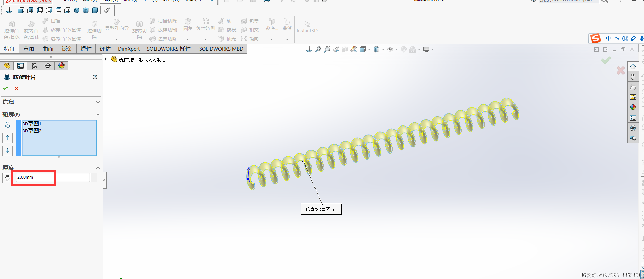
Task: Switch to the 草图 tab
Action: (x=29, y=49)
